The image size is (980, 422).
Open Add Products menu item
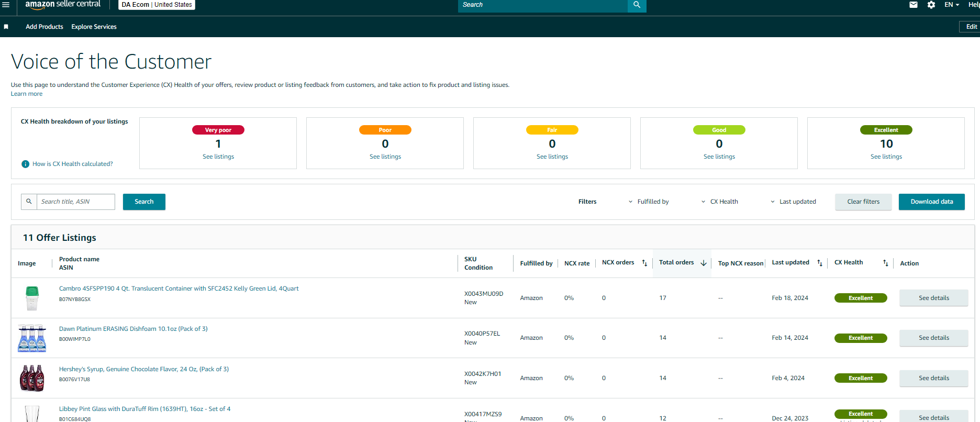[x=44, y=27]
